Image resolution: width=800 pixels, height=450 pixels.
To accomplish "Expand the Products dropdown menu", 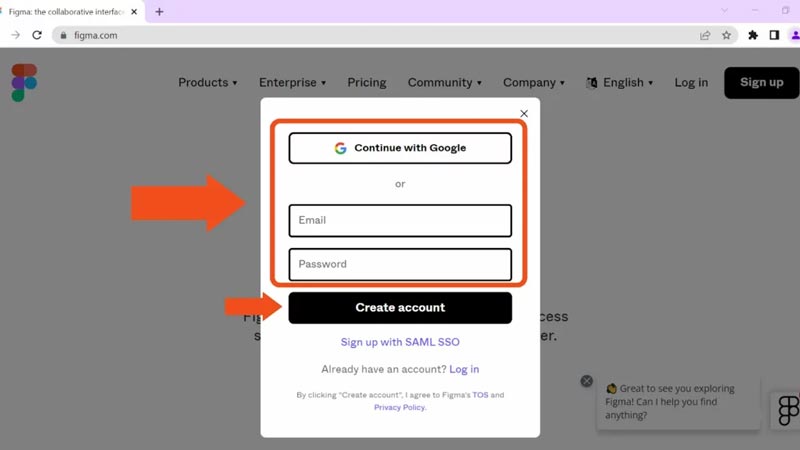I will tap(207, 83).
